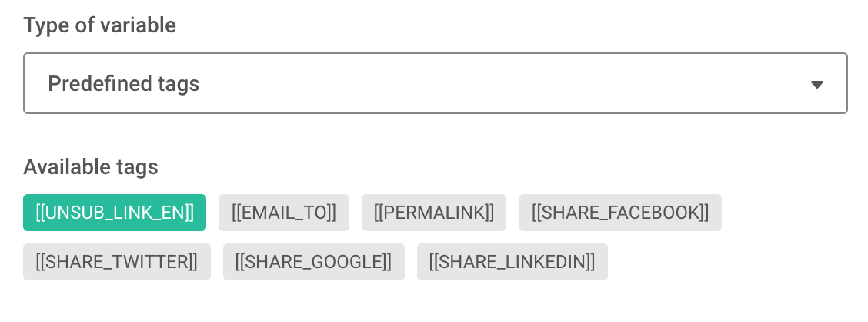Click the [[SHARE_LINKEDIN]] tag
Viewport: 868px width, 322px height.
[512, 262]
